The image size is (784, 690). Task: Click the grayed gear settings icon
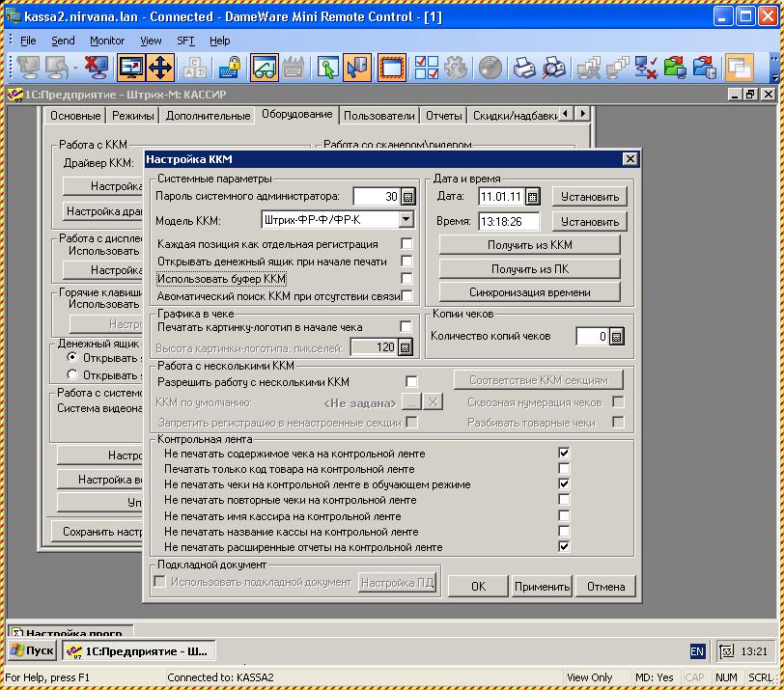click(x=456, y=68)
